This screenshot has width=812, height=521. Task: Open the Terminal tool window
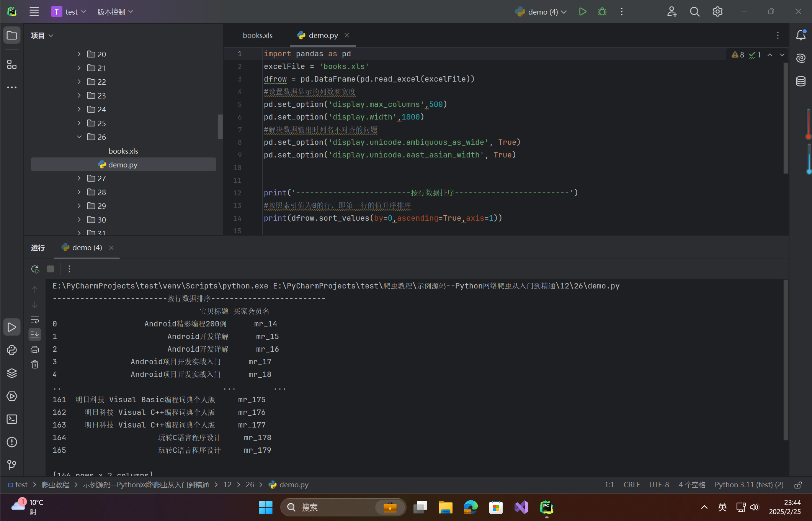(x=12, y=419)
